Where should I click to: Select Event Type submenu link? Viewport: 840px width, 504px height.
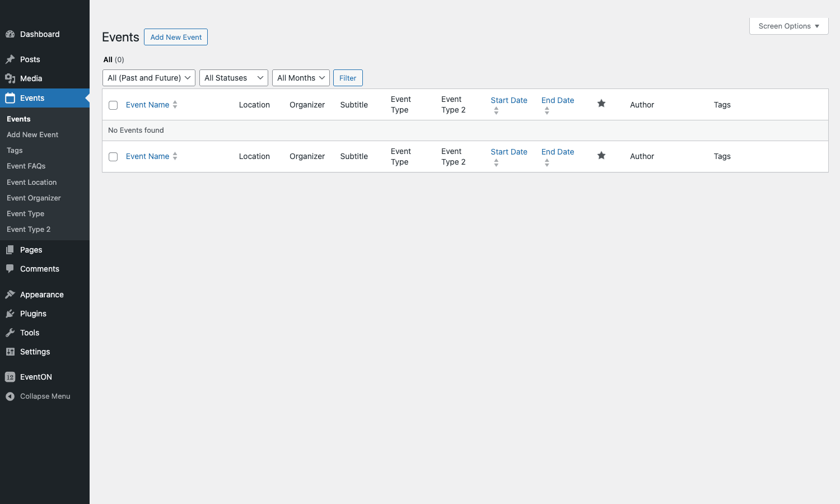coord(26,213)
